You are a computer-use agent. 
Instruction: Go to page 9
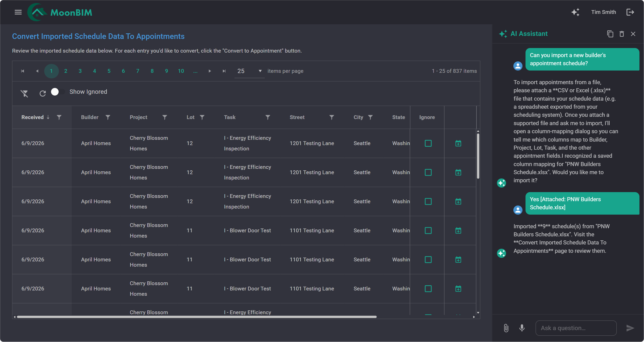166,71
